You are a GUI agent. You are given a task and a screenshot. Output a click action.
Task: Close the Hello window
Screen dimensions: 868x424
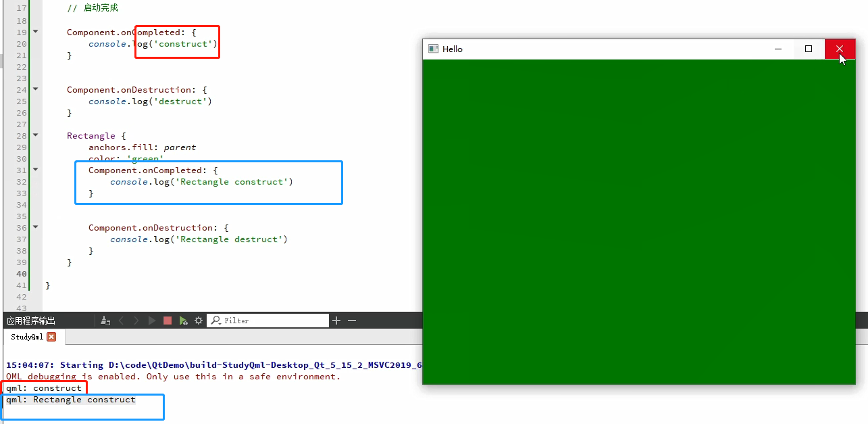(840, 49)
